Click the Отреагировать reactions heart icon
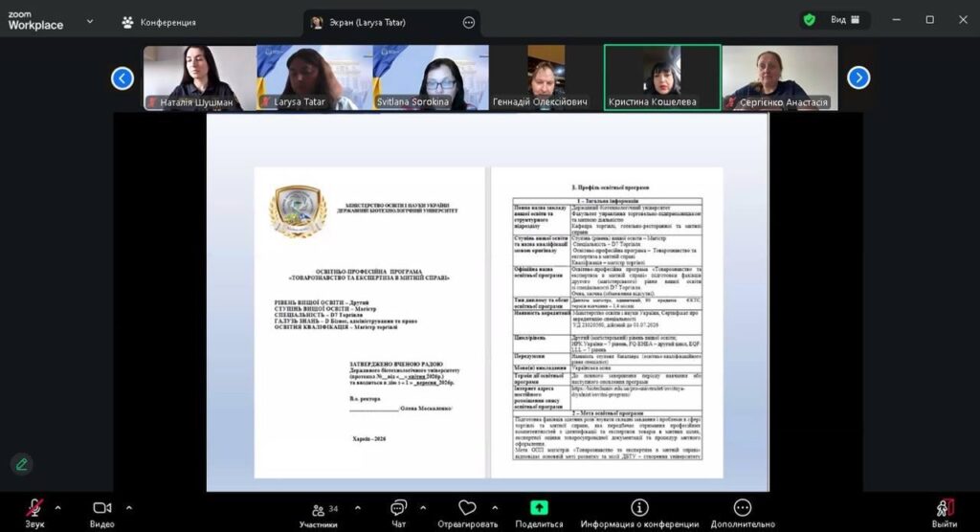 (467, 508)
